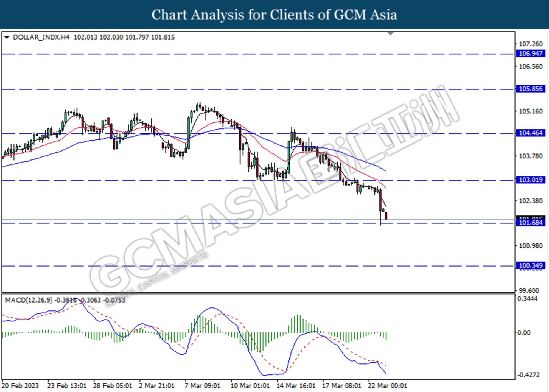
Task: Expand the dropdown arrow beside DOLLAR_INDX,H4
Action: point(7,37)
